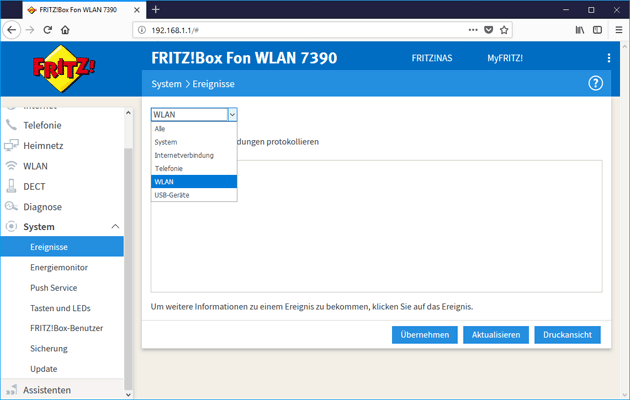Open a new tab with the plus icon
The height and width of the screenshot is (400, 630).
click(x=156, y=9)
